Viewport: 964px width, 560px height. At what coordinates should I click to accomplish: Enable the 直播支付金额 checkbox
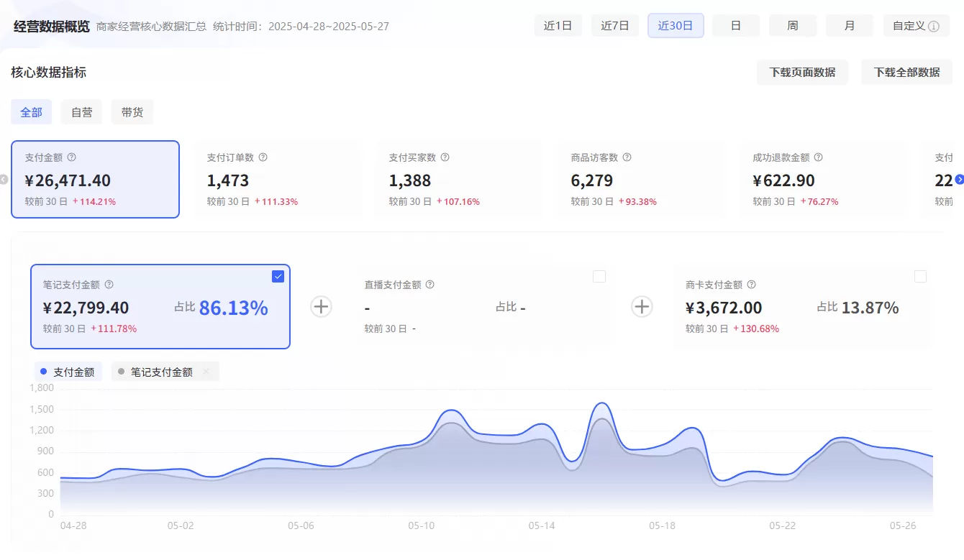click(x=599, y=275)
